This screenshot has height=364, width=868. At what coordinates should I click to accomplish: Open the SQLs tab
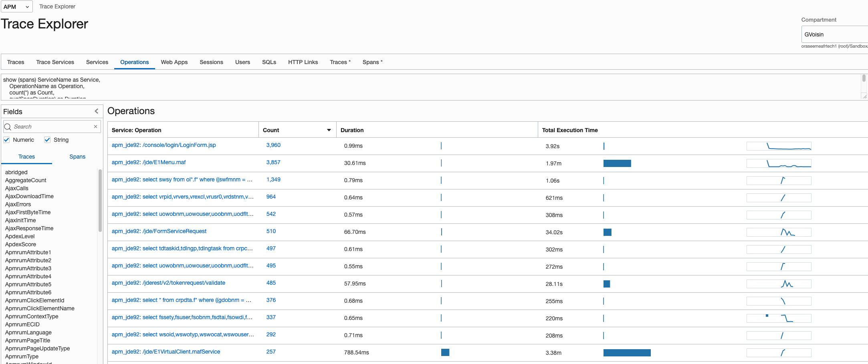coord(269,62)
